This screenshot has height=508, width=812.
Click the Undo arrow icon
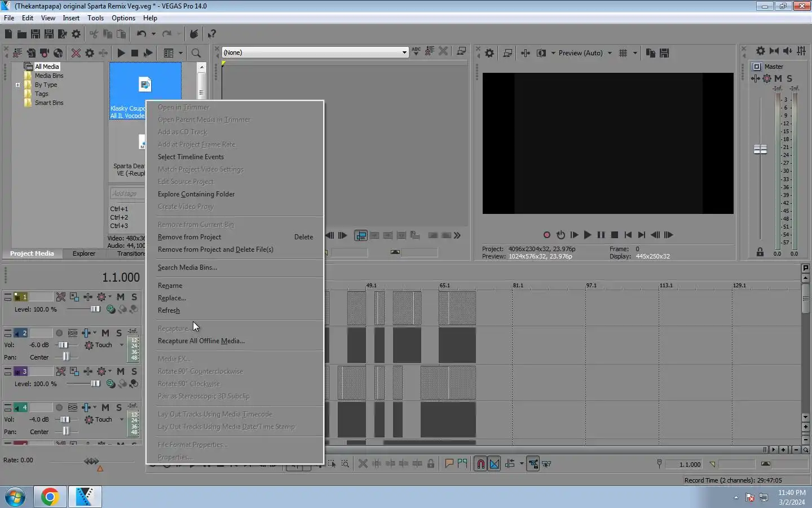(x=141, y=34)
